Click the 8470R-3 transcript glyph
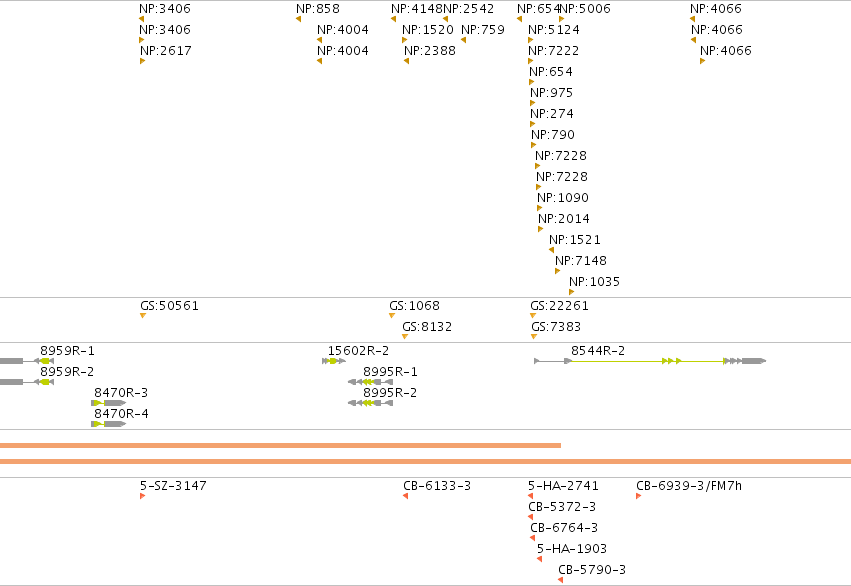This screenshot has width=851, height=586. [x=109, y=403]
